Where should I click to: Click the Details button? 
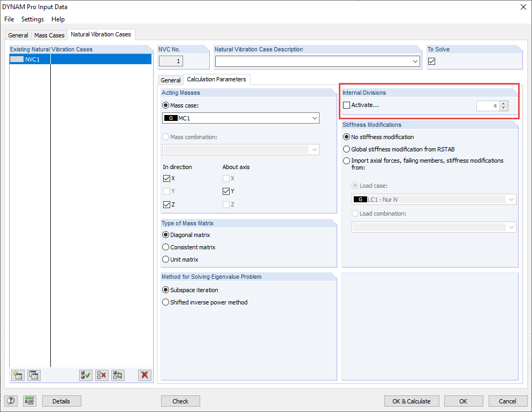point(62,401)
